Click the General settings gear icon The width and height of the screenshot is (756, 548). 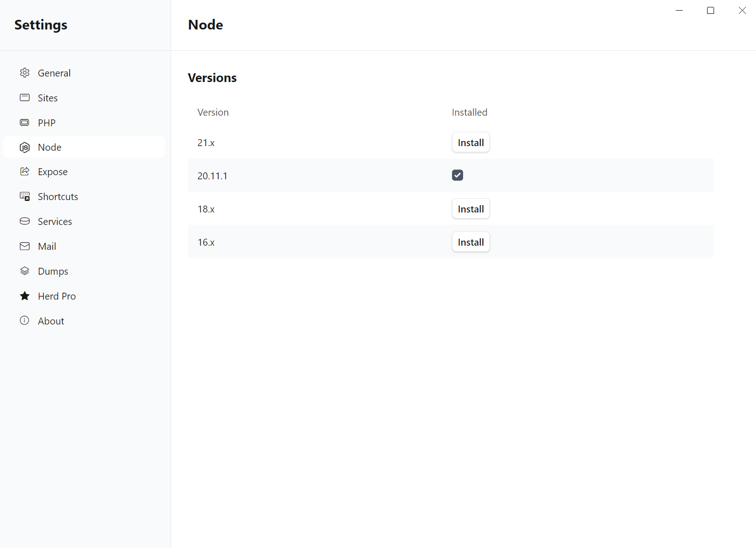(24, 72)
